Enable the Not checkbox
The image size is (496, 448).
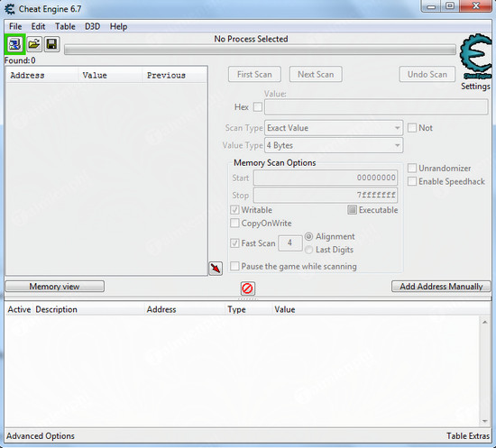click(412, 128)
